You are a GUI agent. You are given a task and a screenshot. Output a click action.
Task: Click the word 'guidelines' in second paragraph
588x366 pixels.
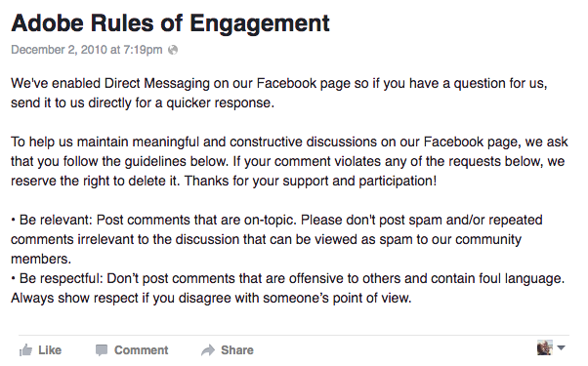(155, 161)
